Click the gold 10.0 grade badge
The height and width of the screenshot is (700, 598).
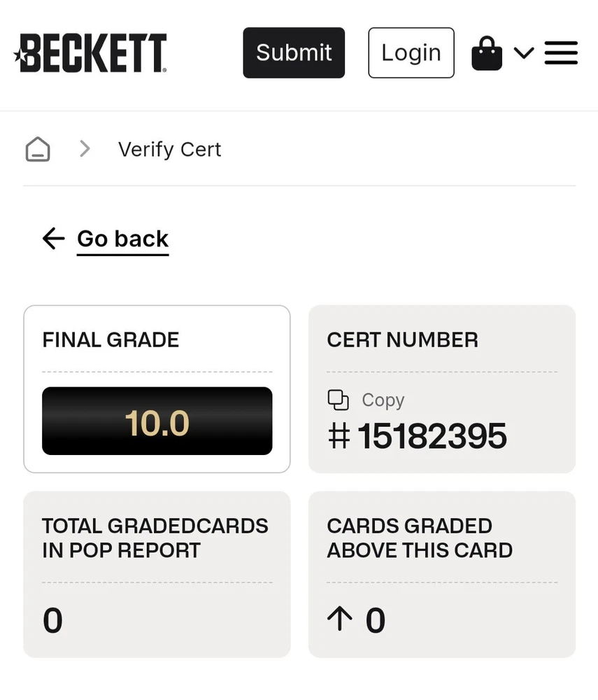point(157,421)
